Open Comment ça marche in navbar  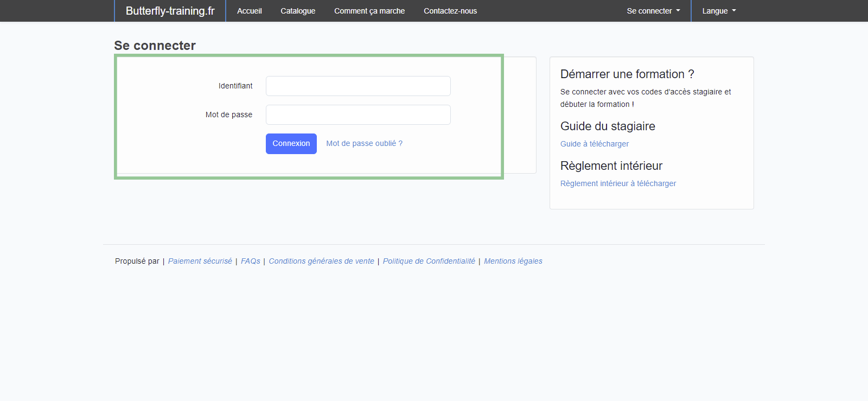click(369, 11)
